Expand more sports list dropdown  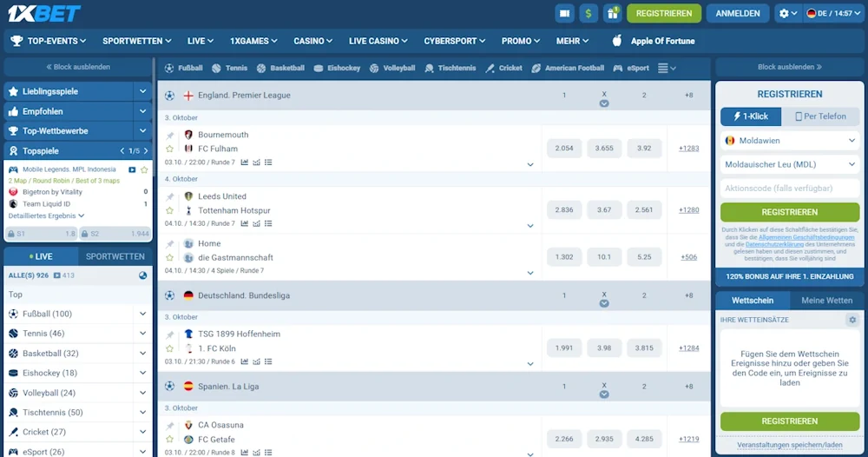pos(667,68)
